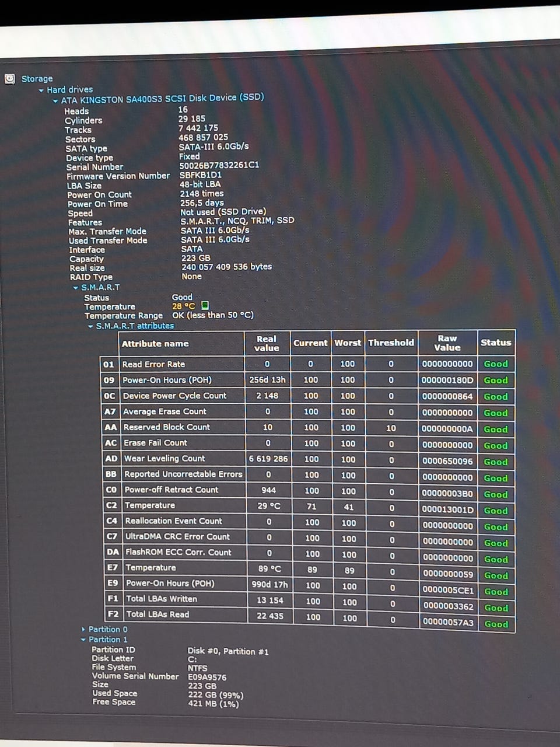Click the real value 89 °C

click(x=269, y=568)
